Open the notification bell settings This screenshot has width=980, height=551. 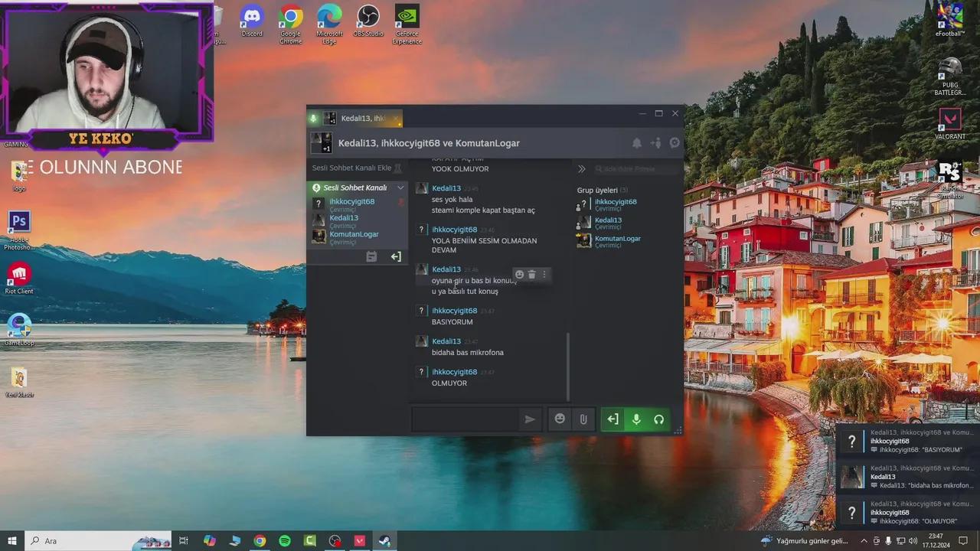click(636, 143)
